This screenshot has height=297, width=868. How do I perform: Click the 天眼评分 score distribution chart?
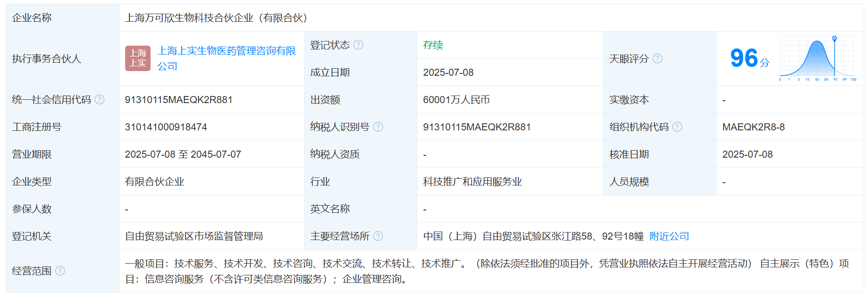pyautogui.click(x=818, y=58)
